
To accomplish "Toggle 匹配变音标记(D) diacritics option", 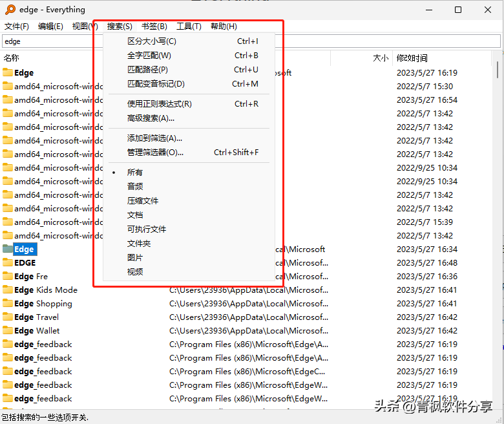I will pyautogui.click(x=189, y=83).
